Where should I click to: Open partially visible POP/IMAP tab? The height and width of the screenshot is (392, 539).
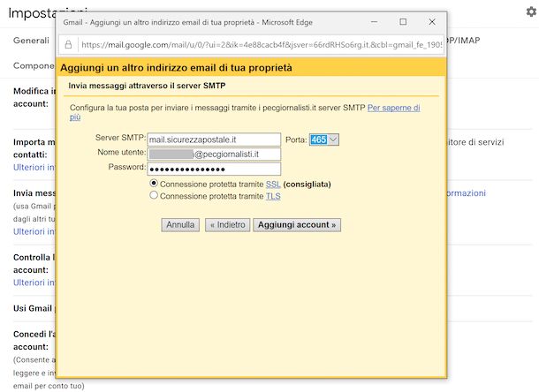click(463, 41)
